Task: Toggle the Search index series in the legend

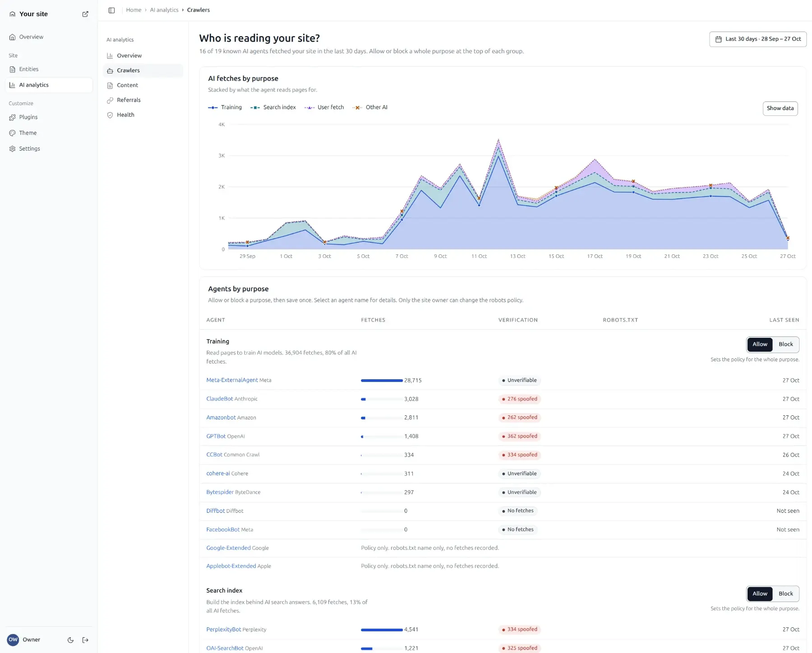Action: click(273, 107)
